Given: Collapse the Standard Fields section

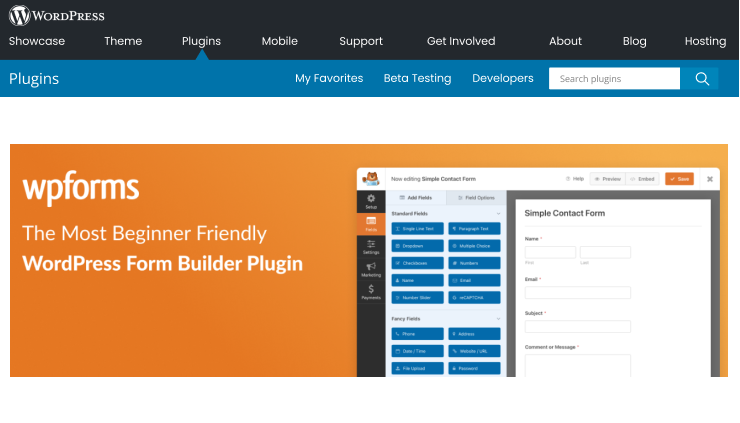Looking at the screenshot, I should (498, 214).
